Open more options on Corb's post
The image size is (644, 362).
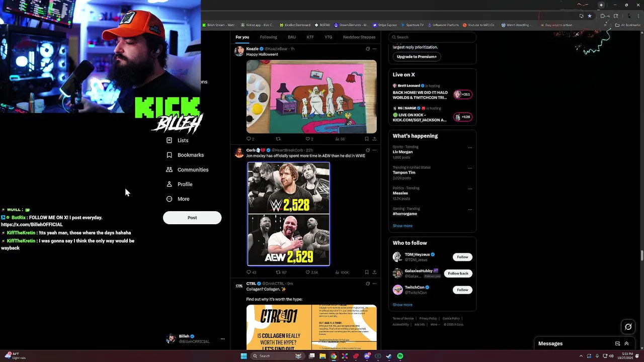click(374, 150)
